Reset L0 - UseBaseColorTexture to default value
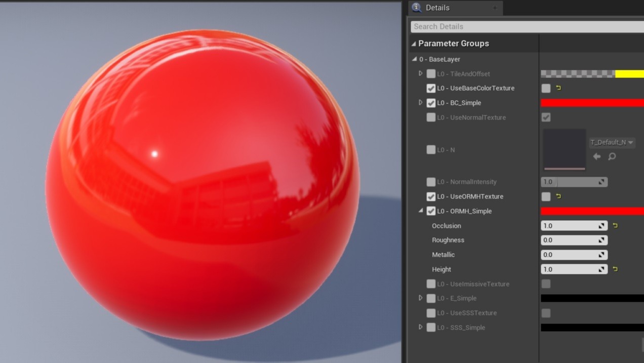 (558, 88)
